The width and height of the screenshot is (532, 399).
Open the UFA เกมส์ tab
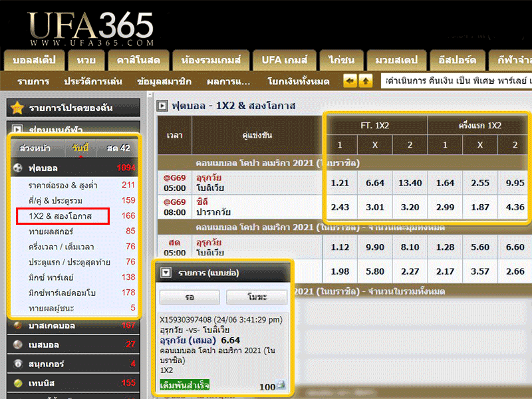285,60
